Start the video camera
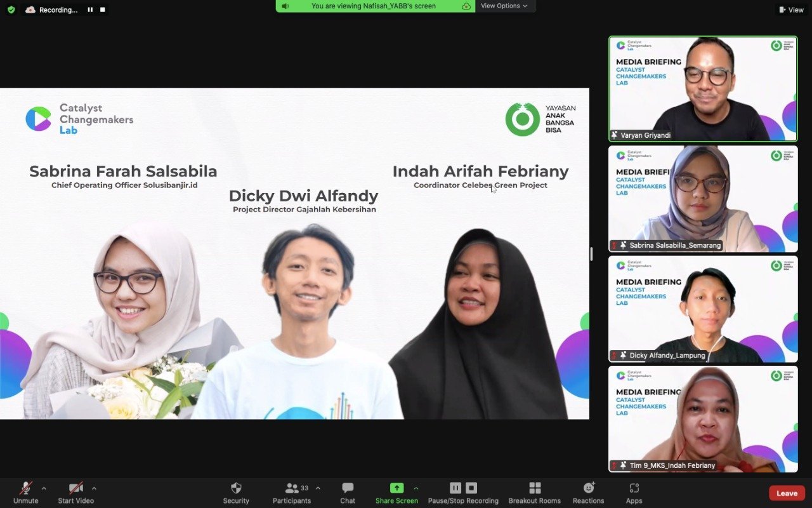Image resolution: width=812 pixels, height=508 pixels. coord(76,493)
